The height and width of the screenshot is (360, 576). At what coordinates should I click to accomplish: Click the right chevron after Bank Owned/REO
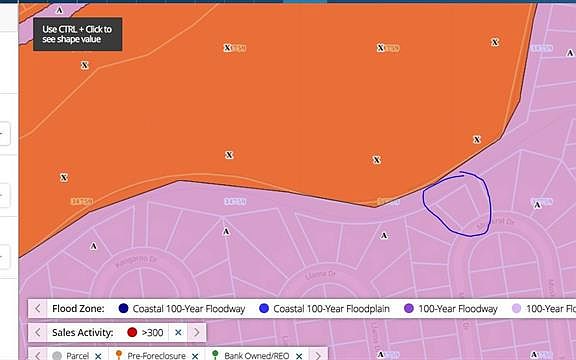[318, 355]
